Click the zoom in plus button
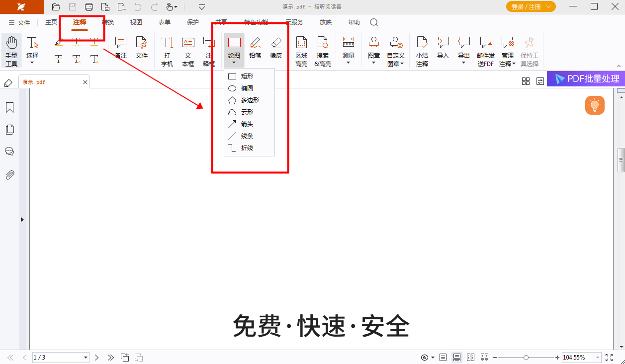Viewport: 625px width, 364px height. (557, 358)
